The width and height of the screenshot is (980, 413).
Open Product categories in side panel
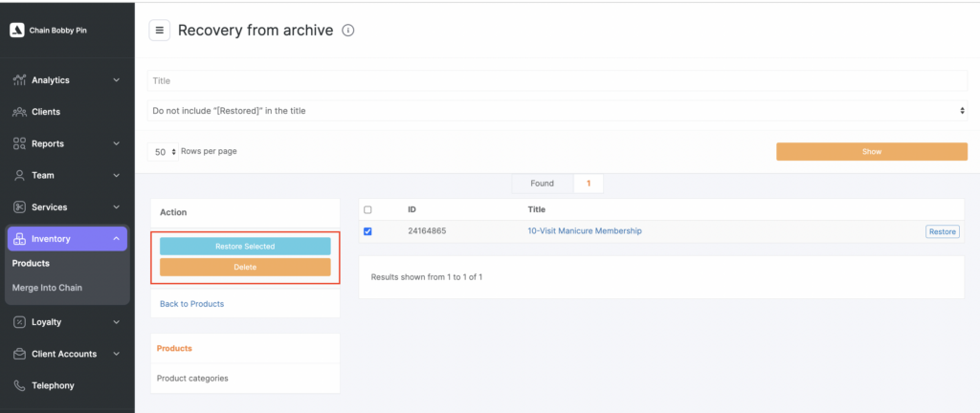tap(192, 379)
